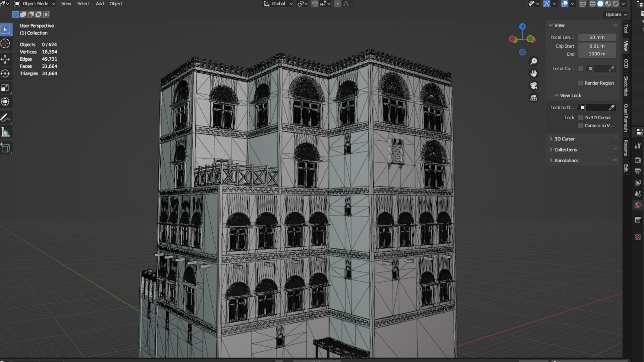Select the Transform tool
This screenshot has height=362, width=644.
click(x=5, y=102)
